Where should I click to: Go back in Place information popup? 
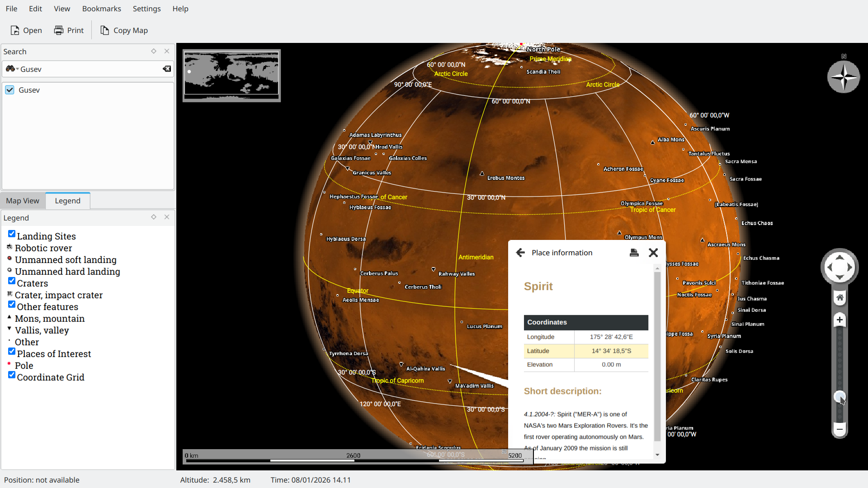[520, 253]
